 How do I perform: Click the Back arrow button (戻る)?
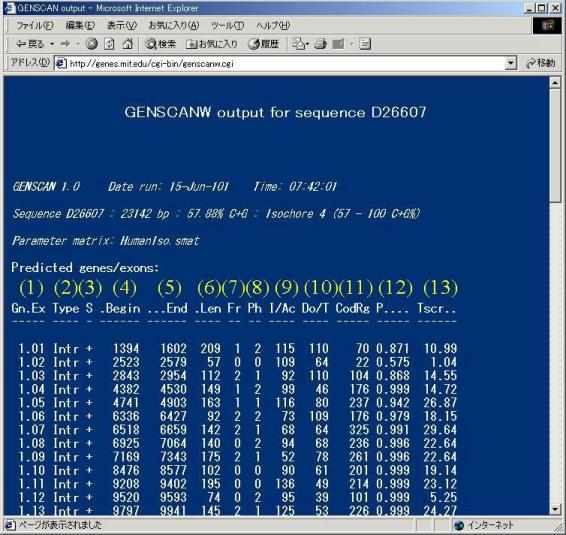30,44
